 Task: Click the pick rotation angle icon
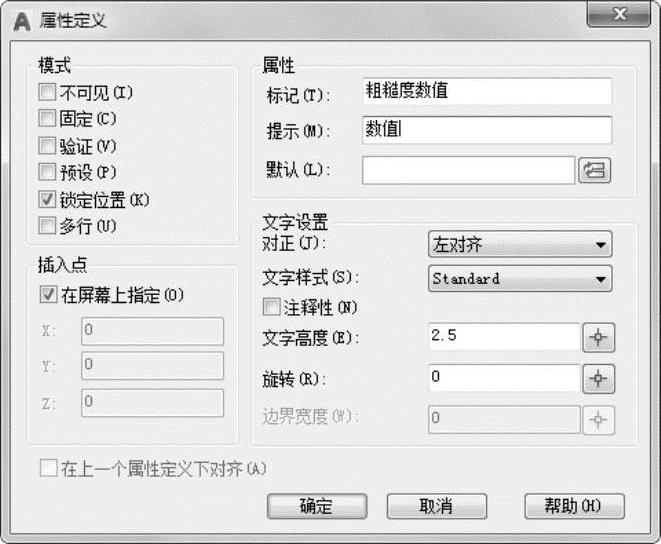point(598,379)
